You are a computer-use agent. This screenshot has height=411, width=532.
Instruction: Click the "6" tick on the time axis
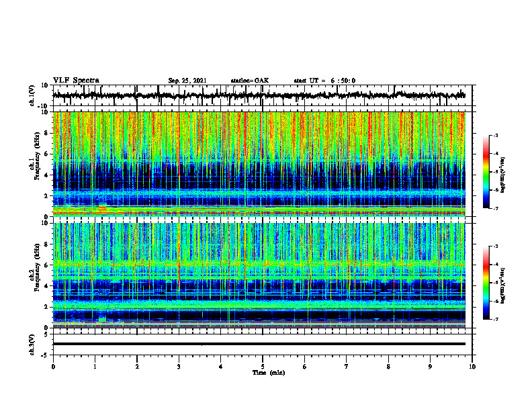pos(304,367)
